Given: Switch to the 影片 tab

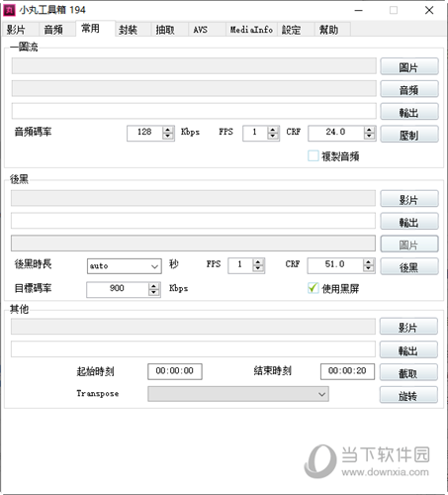Looking at the screenshot, I should 20,30.
